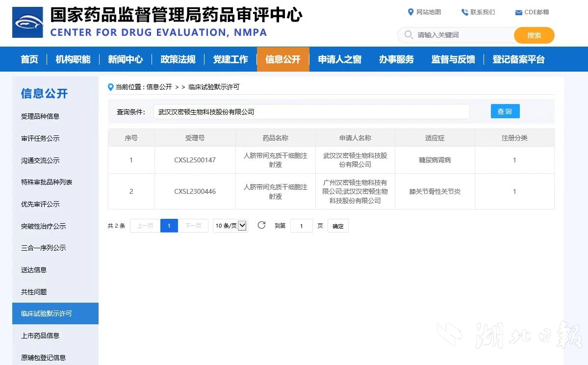Open the 申请人之窗 navigation tab
The width and height of the screenshot is (588, 365).
click(x=340, y=59)
